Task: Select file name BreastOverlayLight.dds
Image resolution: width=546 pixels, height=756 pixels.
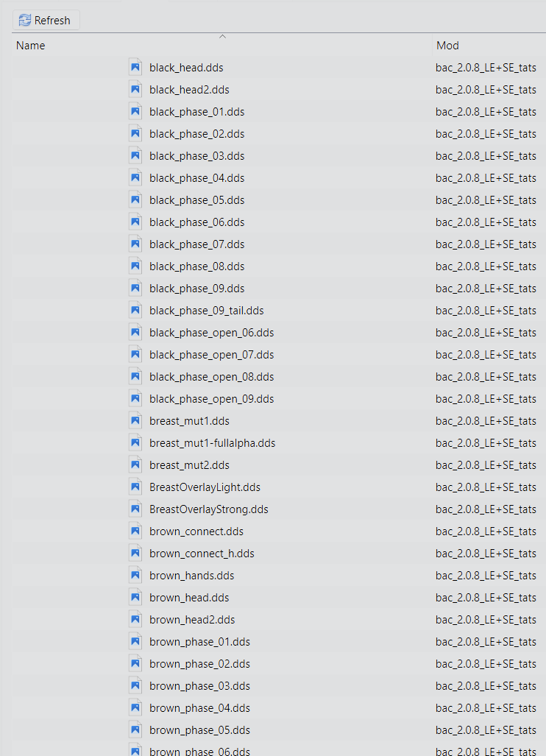Action: [205, 487]
